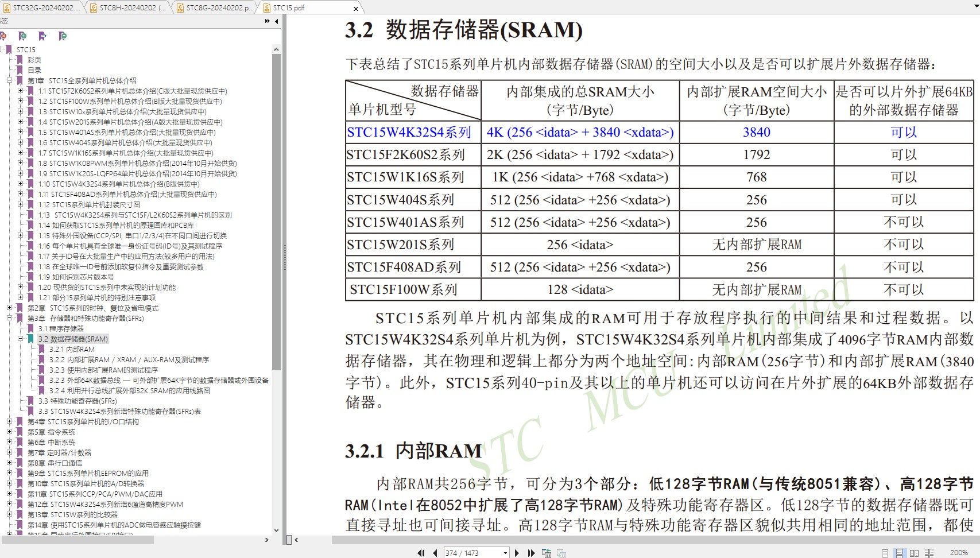Switch to the STC8G-20240202 PDF tab
The image size is (980, 558).
coord(216,7)
